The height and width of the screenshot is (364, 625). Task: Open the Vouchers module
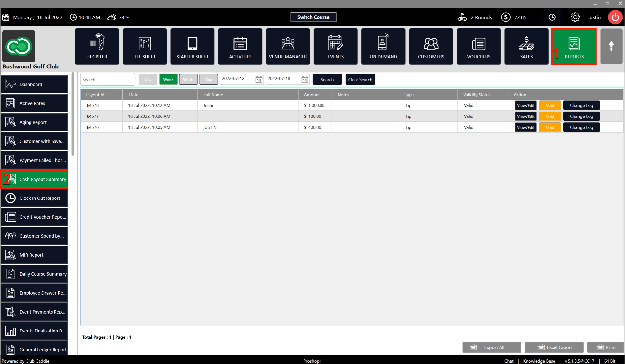point(478,46)
